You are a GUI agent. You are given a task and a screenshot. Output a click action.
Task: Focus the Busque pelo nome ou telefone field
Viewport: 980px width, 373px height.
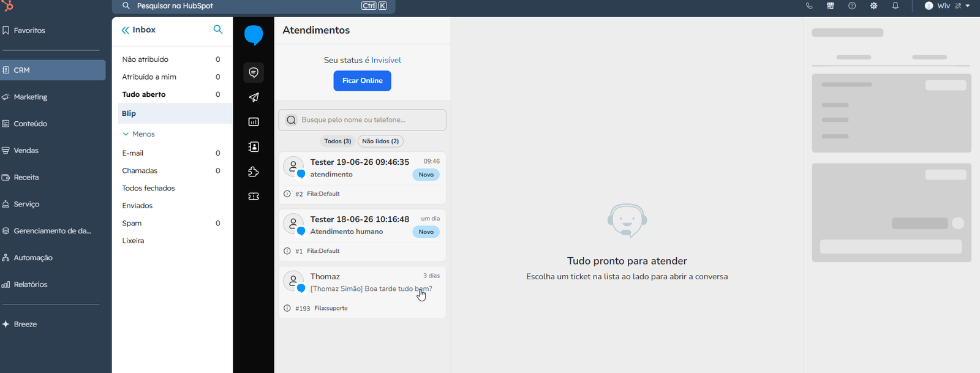tap(363, 120)
